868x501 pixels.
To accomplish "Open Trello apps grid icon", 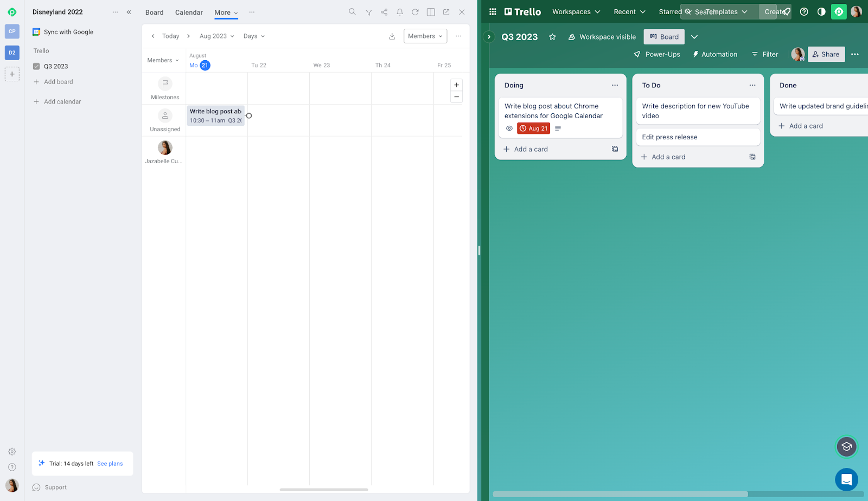I will 493,11.
